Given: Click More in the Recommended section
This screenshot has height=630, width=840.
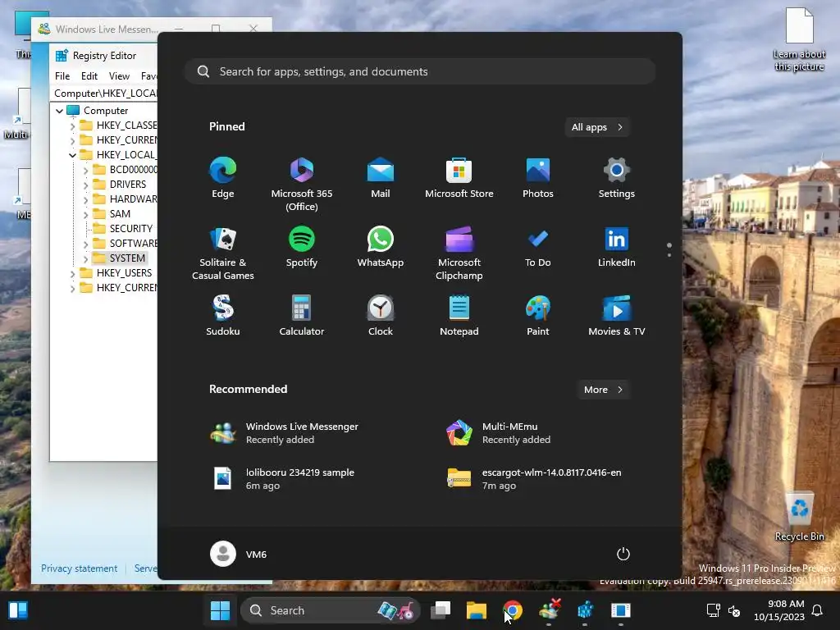Looking at the screenshot, I should (603, 390).
